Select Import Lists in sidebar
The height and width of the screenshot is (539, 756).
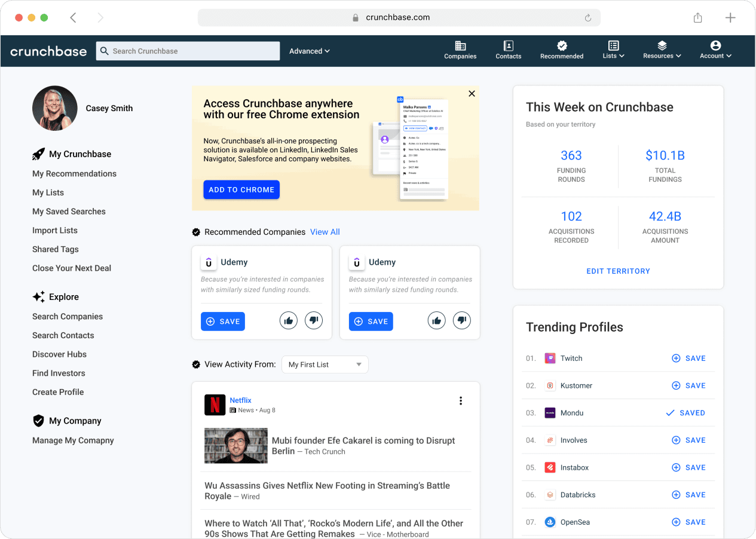pyautogui.click(x=55, y=231)
